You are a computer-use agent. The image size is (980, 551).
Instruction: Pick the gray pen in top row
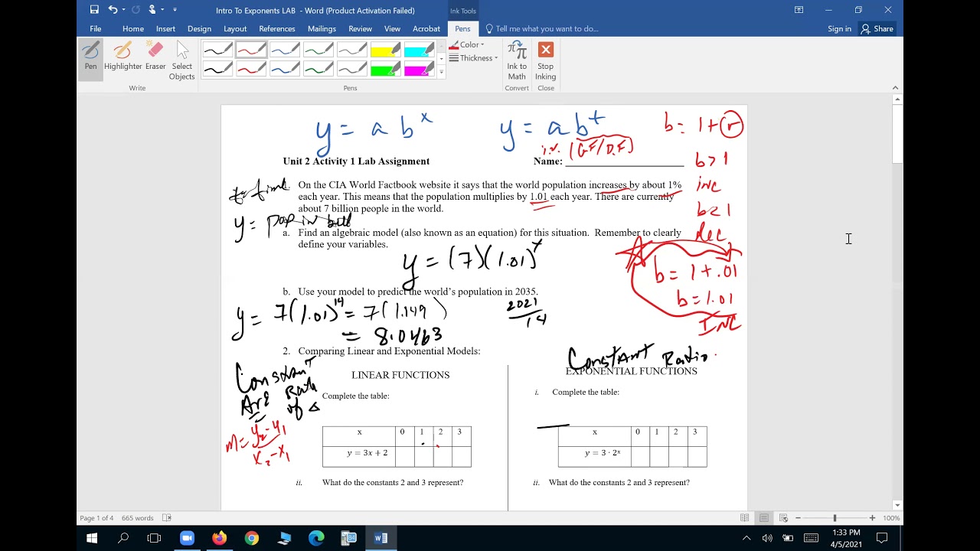(351, 51)
